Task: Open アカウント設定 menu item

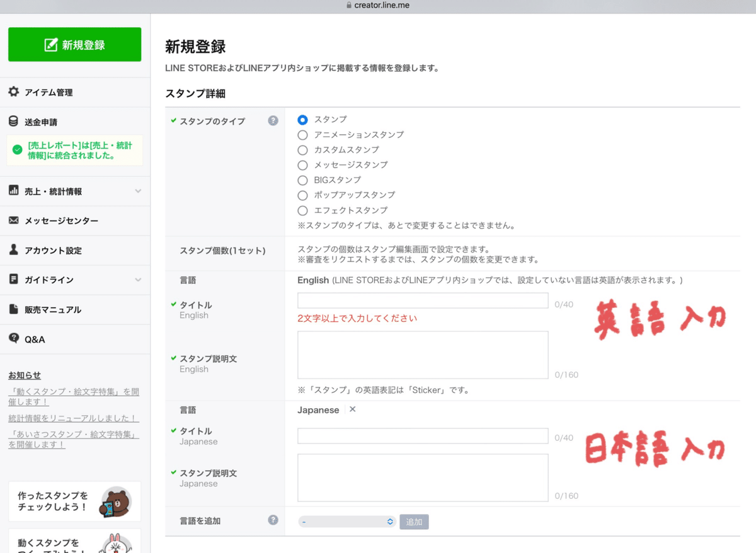Action: [53, 251]
